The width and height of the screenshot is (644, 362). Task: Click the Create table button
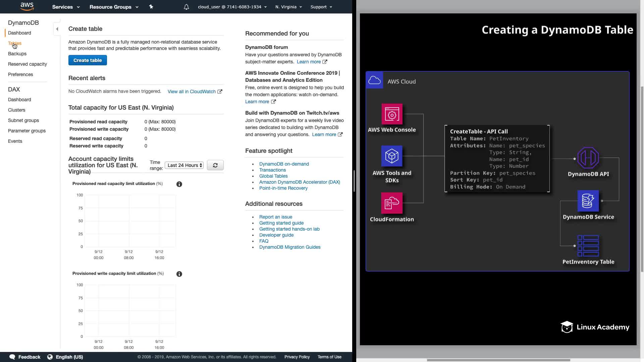tap(88, 60)
